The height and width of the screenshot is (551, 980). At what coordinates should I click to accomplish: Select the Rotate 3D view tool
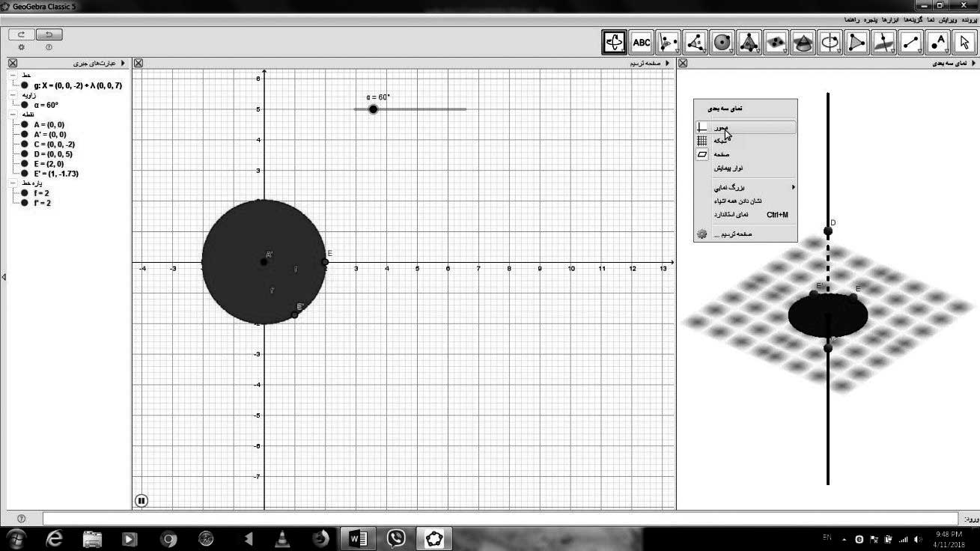[x=615, y=43]
